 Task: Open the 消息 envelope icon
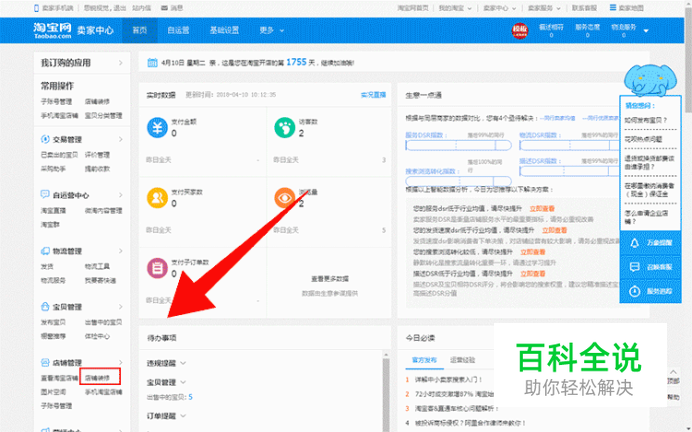(164, 8)
